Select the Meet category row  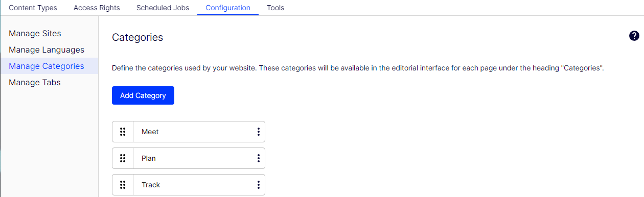(x=189, y=132)
